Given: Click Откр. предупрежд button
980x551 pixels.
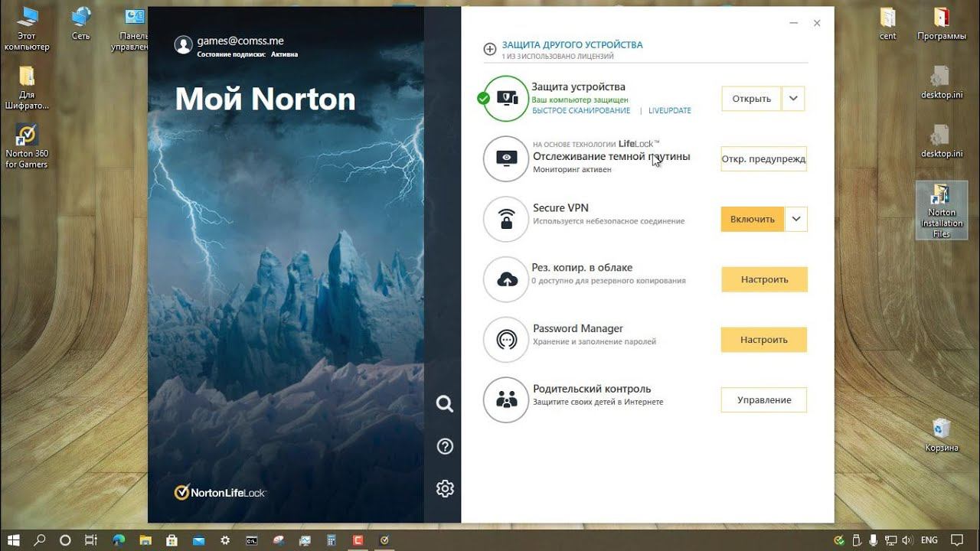Looking at the screenshot, I should 764,159.
